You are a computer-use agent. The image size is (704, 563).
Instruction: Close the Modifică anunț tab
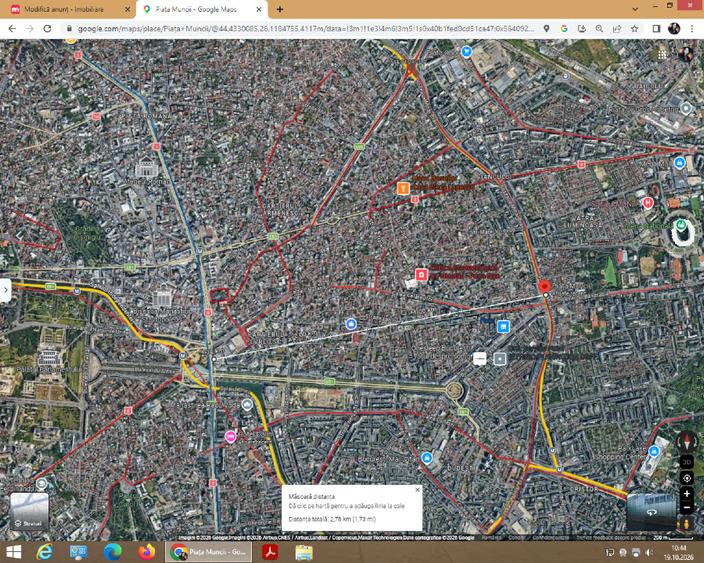[127, 9]
